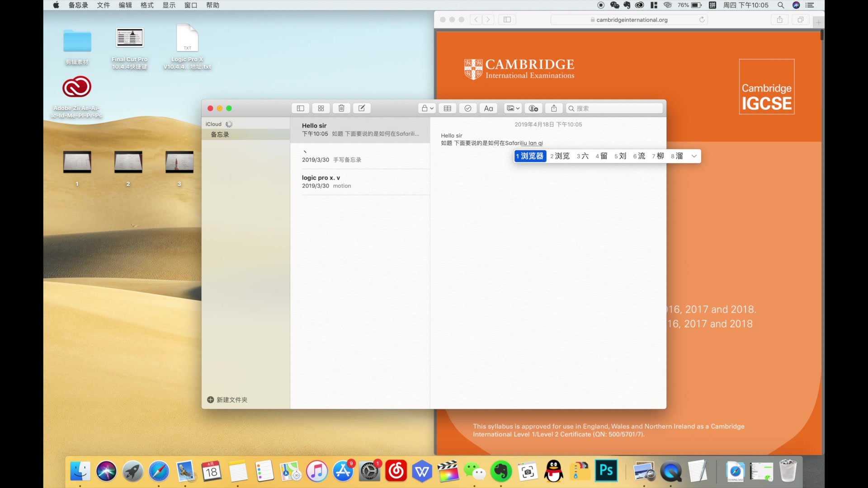Image resolution: width=868 pixels, height=488 pixels.
Task: Open Photoshop from the Dock
Action: click(606, 471)
